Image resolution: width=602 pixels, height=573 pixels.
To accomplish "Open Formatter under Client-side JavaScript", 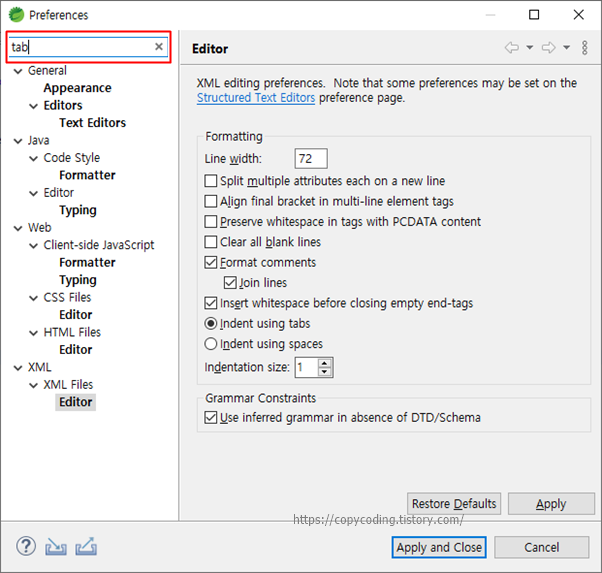I will pos(88,263).
